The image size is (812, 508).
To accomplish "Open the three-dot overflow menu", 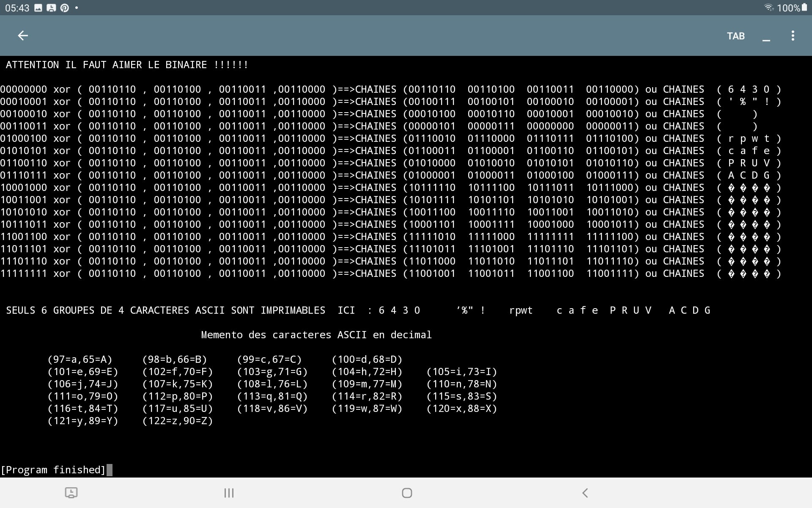I will (x=793, y=36).
